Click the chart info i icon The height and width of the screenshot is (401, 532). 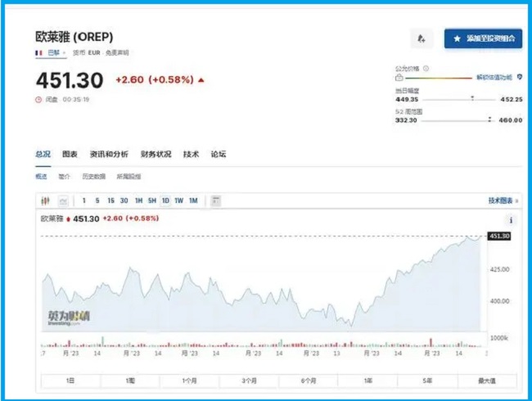pyautogui.click(x=511, y=220)
